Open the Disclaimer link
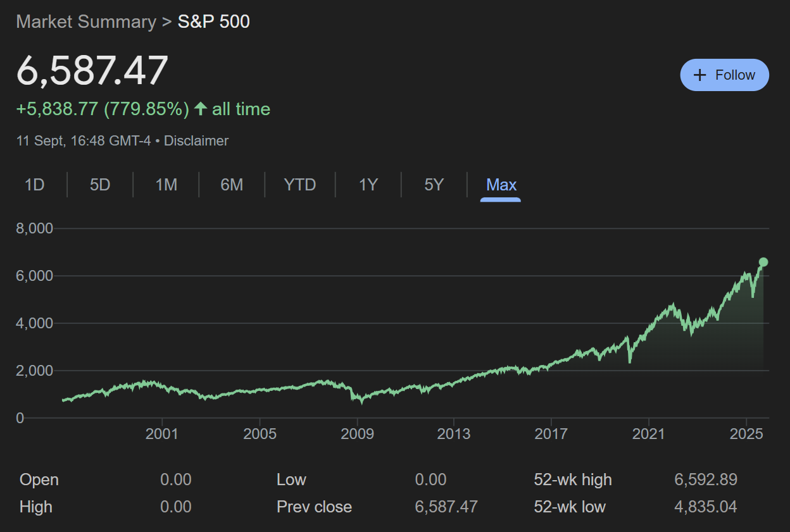The height and width of the screenshot is (532, 790). point(196,140)
